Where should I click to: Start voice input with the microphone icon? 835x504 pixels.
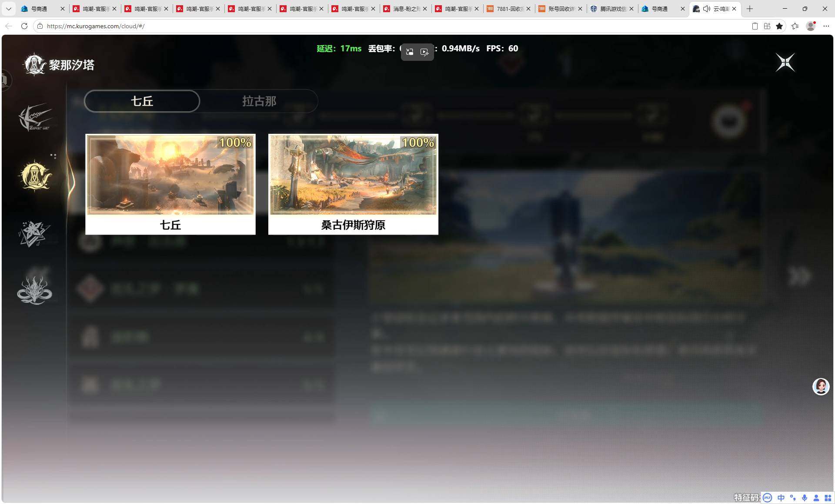[x=805, y=498]
